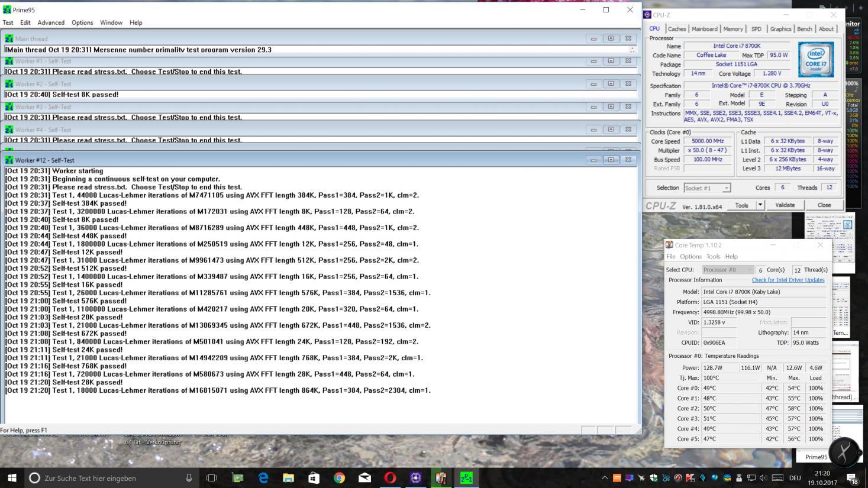Open the Options menu in Core Temp
The image size is (868, 488).
[x=690, y=257]
